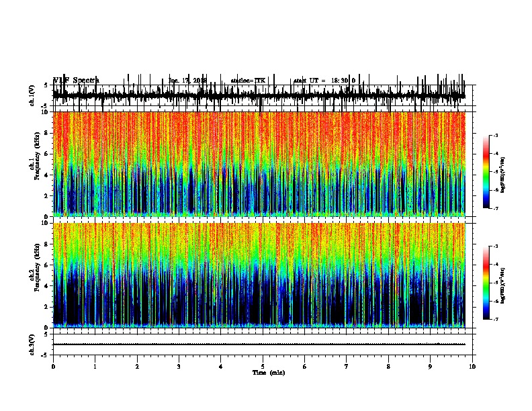This screenshot has width=532, height=411.
Task: Click the ch.1 frequency tick label '8'
Action: 46,133
